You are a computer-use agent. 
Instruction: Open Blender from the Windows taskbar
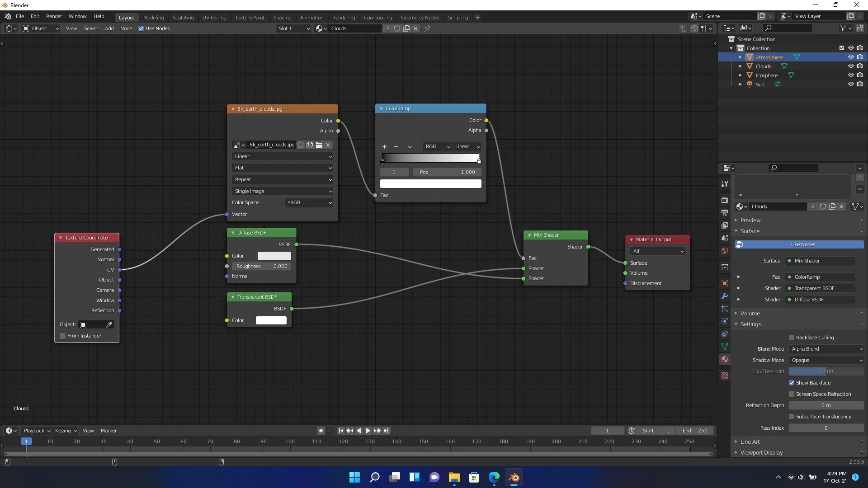tap(514, 477)
